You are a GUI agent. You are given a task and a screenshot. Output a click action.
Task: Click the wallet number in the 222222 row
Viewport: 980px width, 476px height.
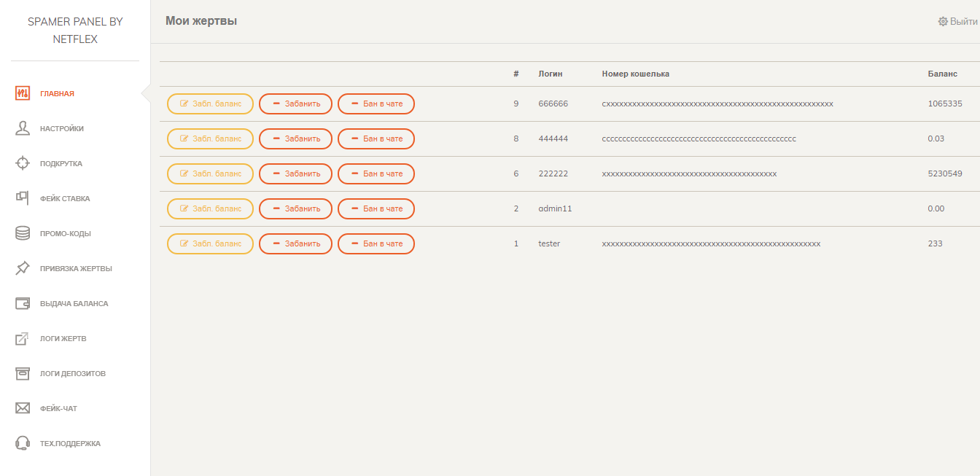pos(689,174)
